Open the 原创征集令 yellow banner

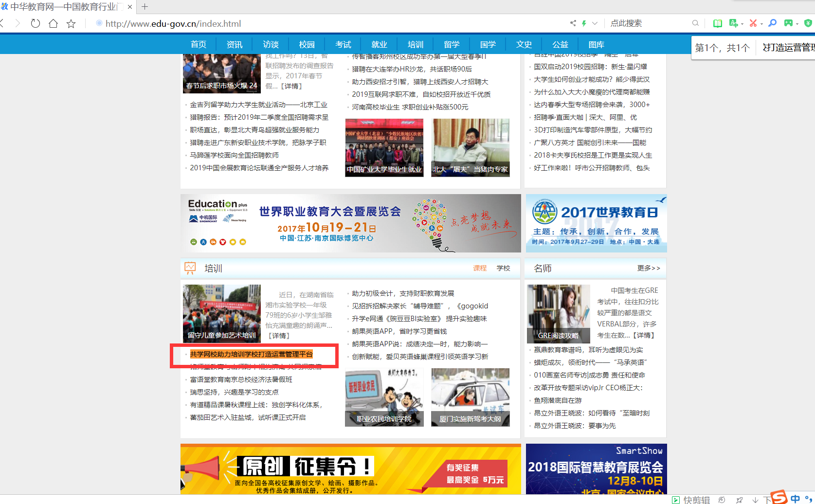[x=350, y=469]
